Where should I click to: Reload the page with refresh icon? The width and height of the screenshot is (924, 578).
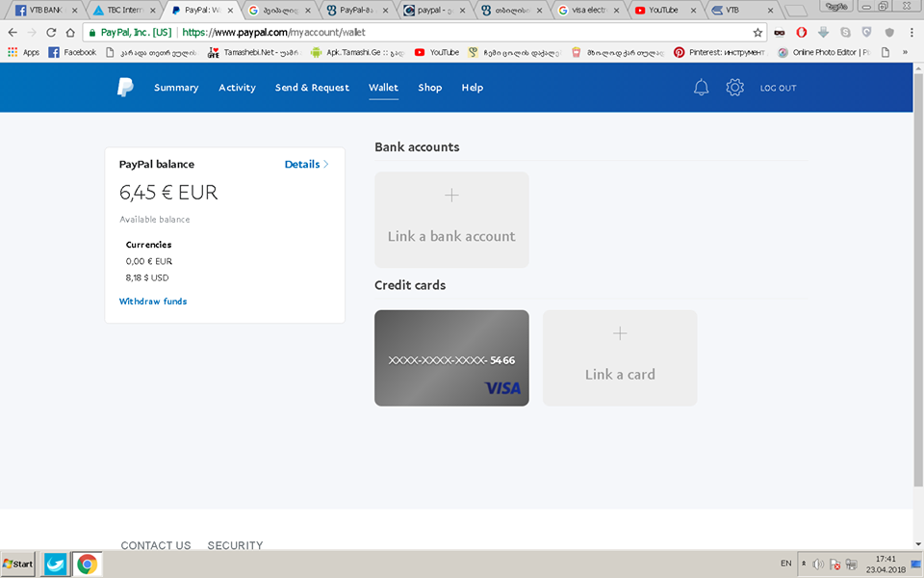click(x=51, y=33)
